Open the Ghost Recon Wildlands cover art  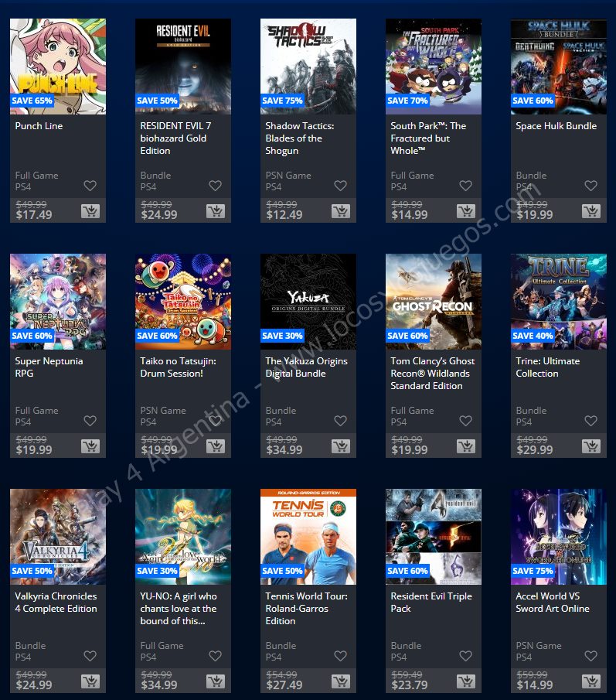[x=434, y=302]
